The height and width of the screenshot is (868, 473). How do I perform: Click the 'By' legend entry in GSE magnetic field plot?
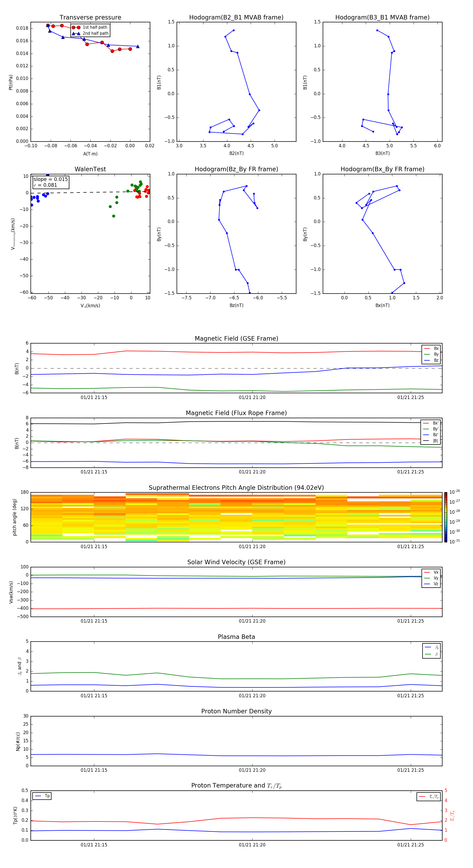[431, 354]
